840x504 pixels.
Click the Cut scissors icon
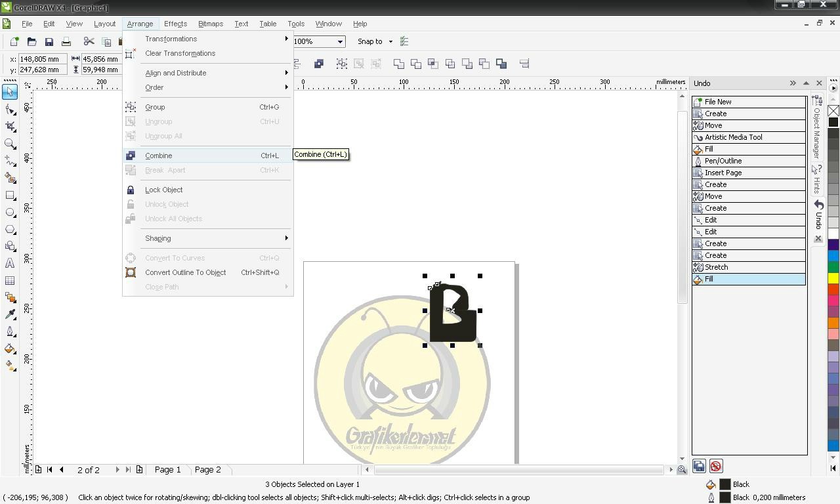click(x=89, y=41)
